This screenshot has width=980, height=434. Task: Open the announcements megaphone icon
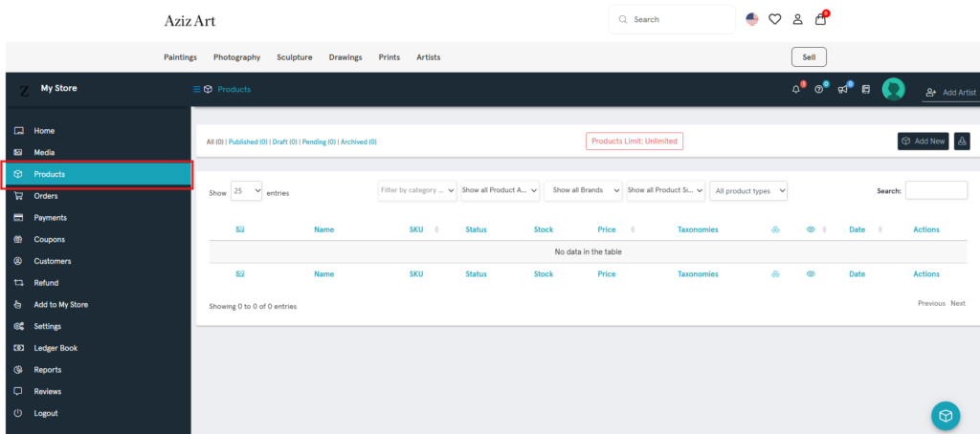pos(842,90)
